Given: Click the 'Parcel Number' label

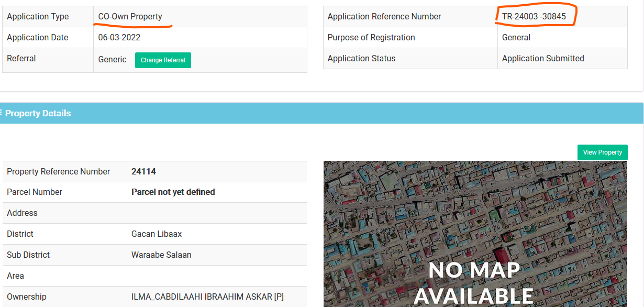Looking at the screenshot, I should point(35,192).
